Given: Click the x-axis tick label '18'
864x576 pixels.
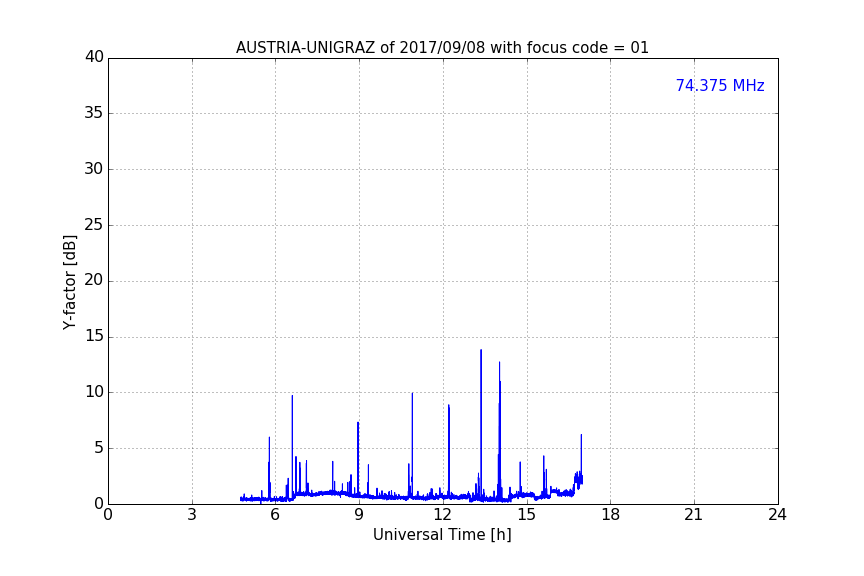Looking at the screenshot, I should (611, 515).
